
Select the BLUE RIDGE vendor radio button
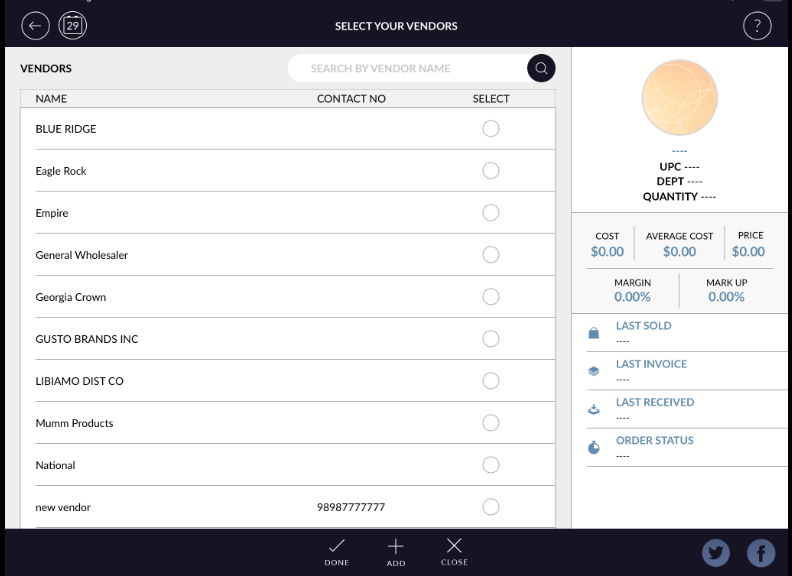490,129
